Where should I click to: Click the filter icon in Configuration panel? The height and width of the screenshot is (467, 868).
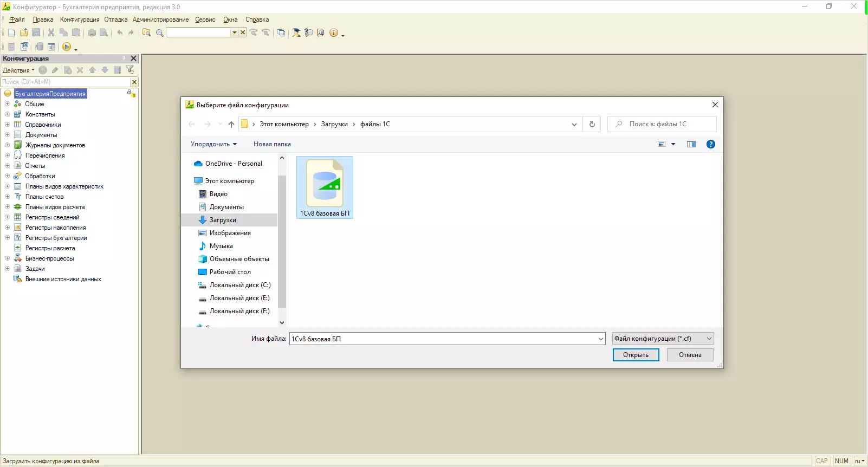click(130, 70)
